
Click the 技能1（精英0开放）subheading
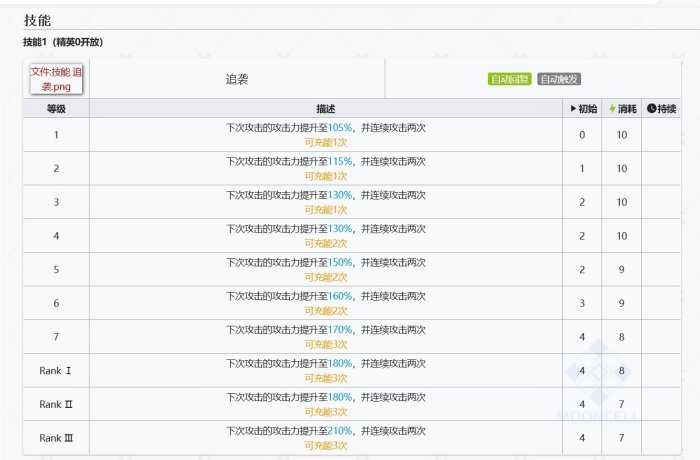coord(63,42)
